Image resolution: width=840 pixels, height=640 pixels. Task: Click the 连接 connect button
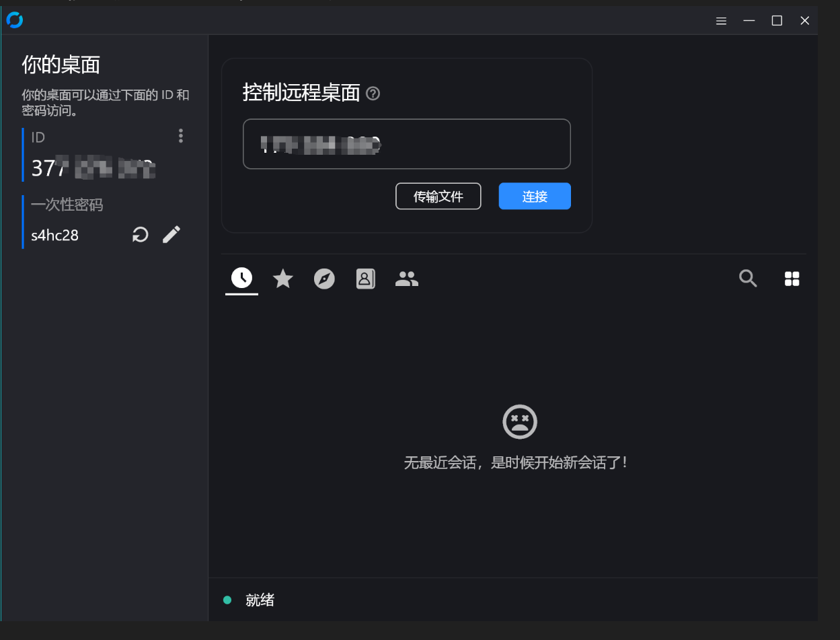535,197
